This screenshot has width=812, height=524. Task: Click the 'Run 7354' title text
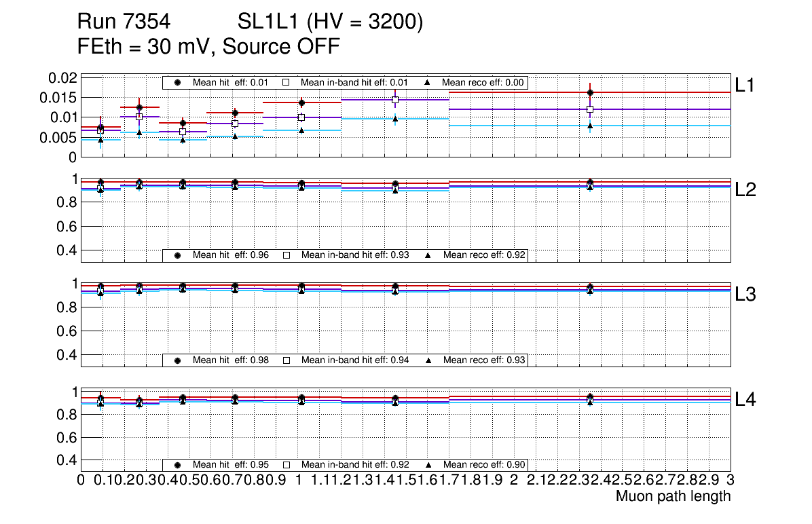click(123, 23)
